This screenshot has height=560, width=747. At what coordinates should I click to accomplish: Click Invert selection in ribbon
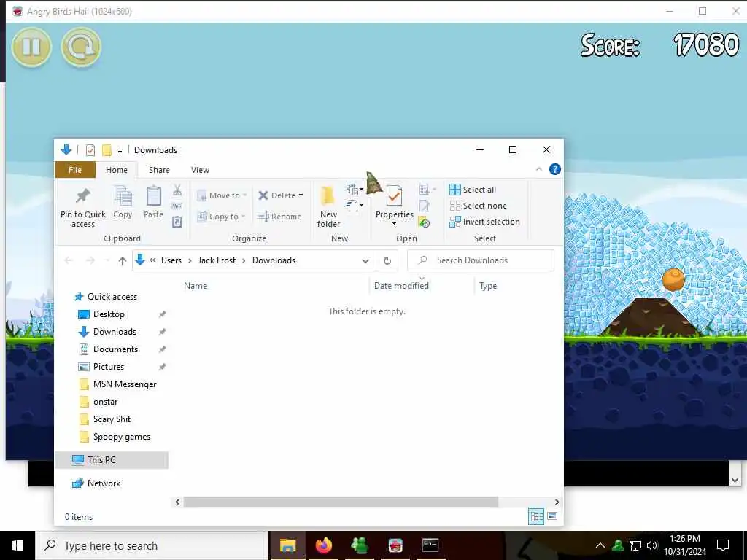point(485,222)
